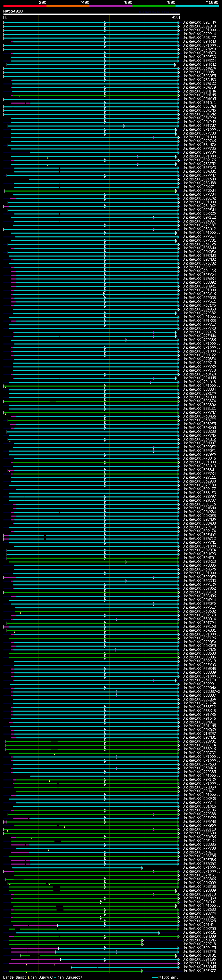Pick the UniRef100_B9RXW1 row label
The image size is (222, 980).
[x=199, y=932]
